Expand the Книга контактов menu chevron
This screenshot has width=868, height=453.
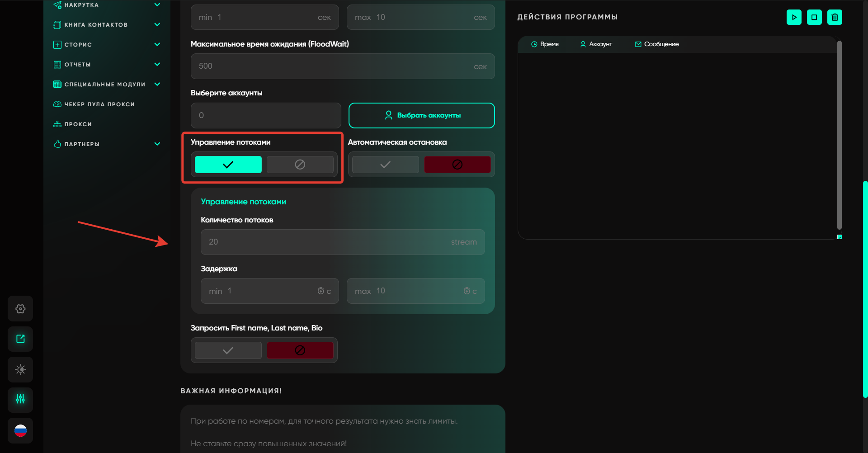point(157,24)
